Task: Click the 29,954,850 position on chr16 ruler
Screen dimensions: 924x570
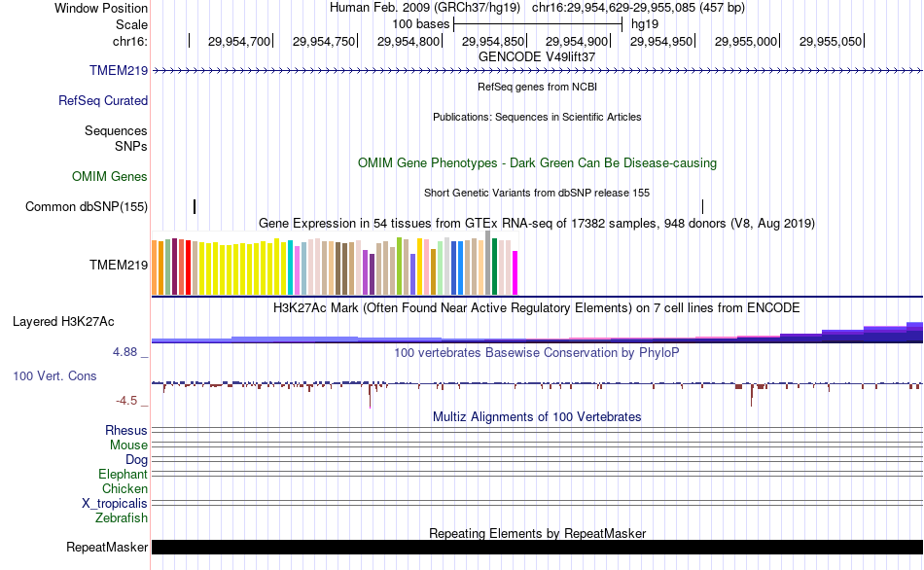Action: pos(493,41)
